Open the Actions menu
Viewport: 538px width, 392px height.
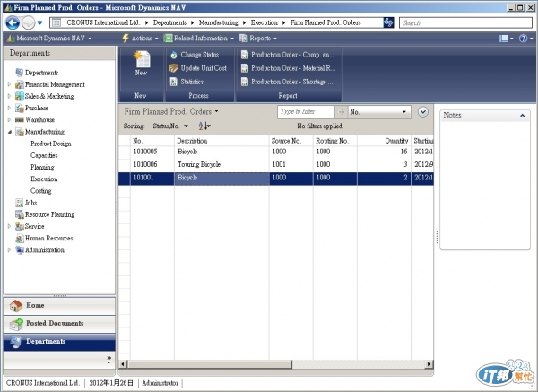140,39
